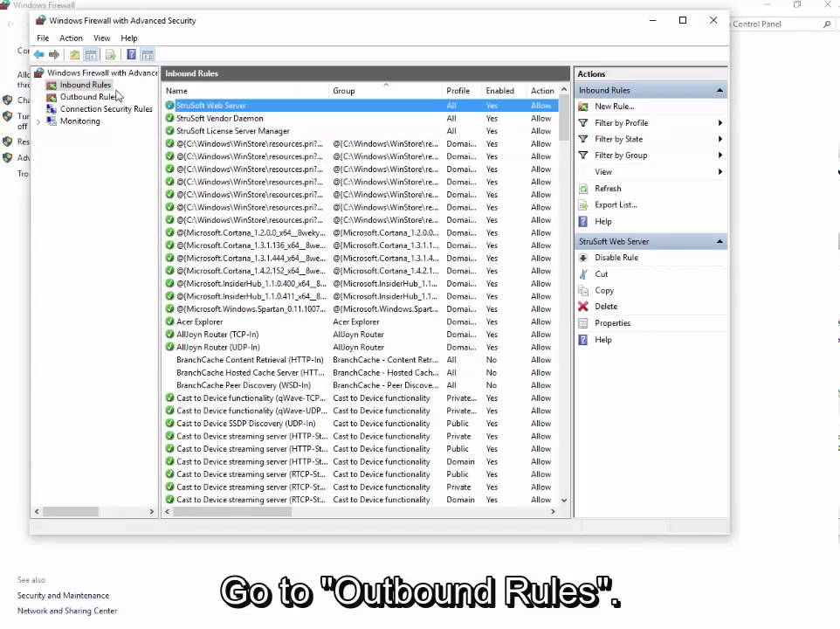Click the Refresh icon in Actions pane

tap(583, 189)
